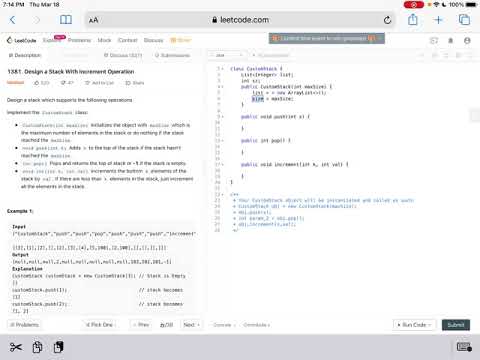Viewport: 480px width, 360px height.
Task: Collapse the increment method fold arrow
Action: click(222, 164)
